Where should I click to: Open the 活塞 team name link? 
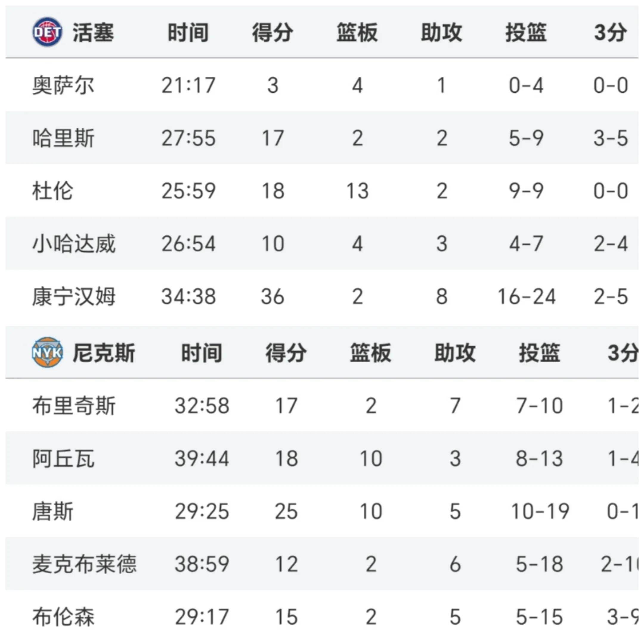[x=93, y=33]
